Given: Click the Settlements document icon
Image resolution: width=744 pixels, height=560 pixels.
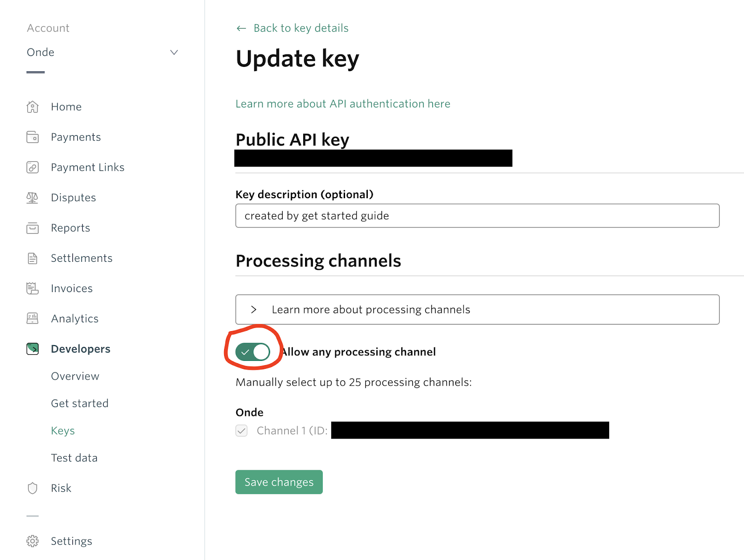Looking at the screenshot, I should (x=33, y=258).
